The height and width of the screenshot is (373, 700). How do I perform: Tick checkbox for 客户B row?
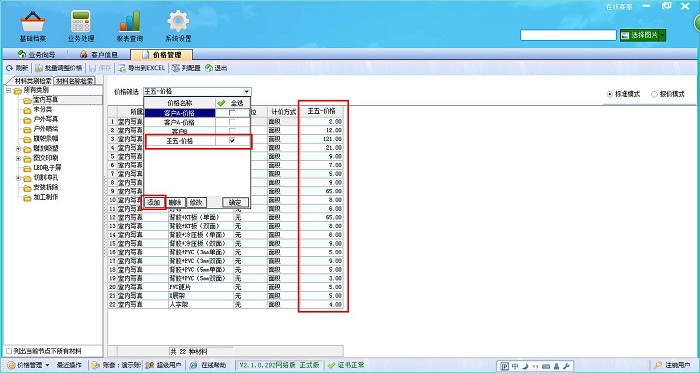(232, 131)
